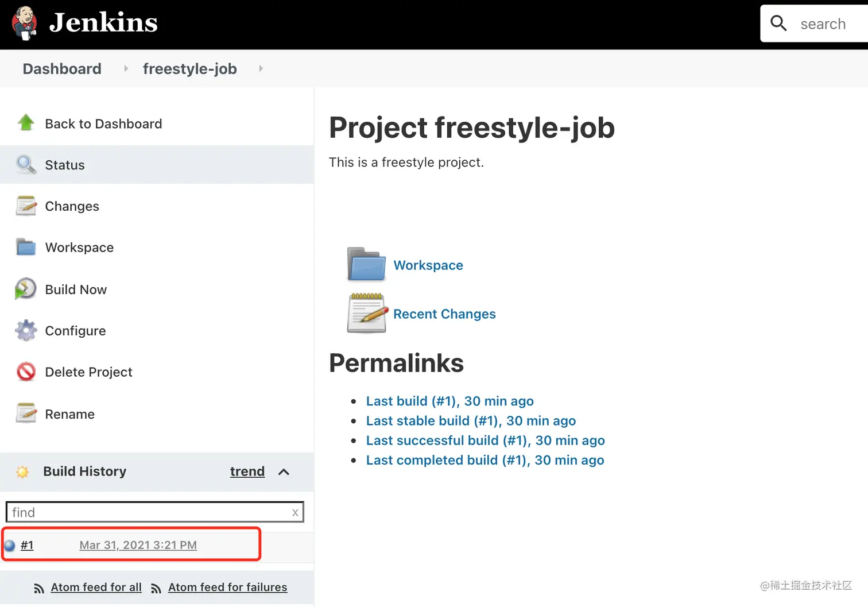Open the Workspace sidebar menu item
This screenshot has height=607, width=868.
[x=79, y=248]
